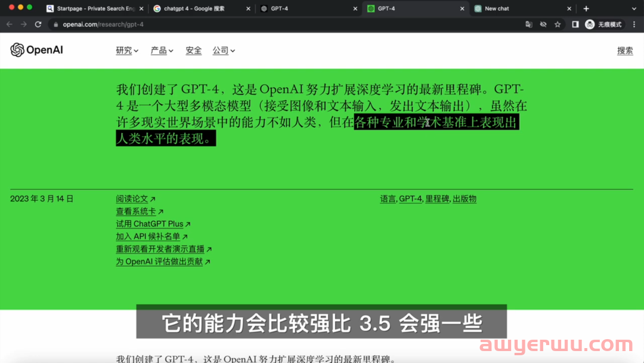The image size is (644, 363).
Task: Click the macOS green fullscreen window button
Action: [30, 7]
